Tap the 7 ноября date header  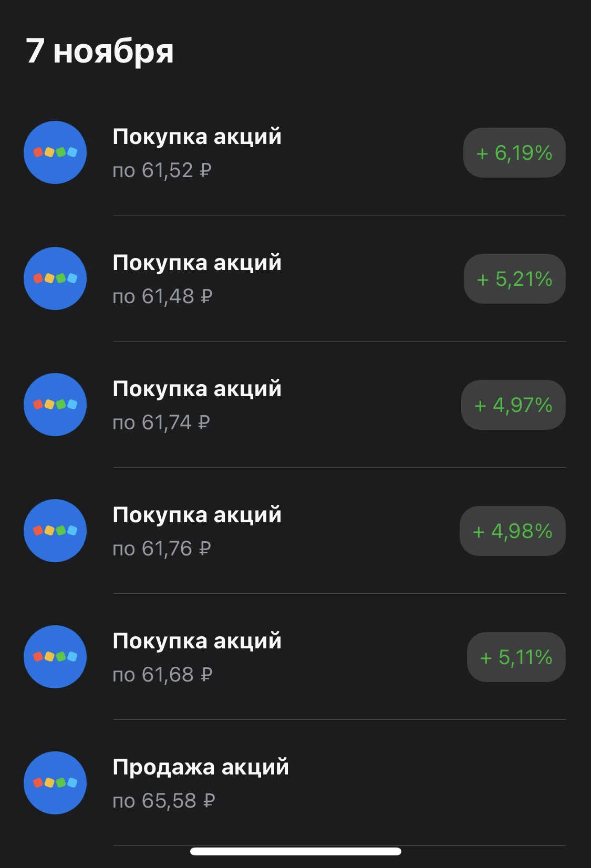[100, 51]
